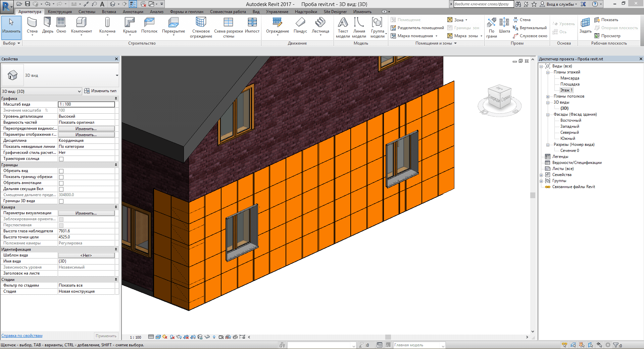The height and width of the screenshot is (349, 644).
Task: Enable the Обрезать вид checkbox
Action: 61,171
